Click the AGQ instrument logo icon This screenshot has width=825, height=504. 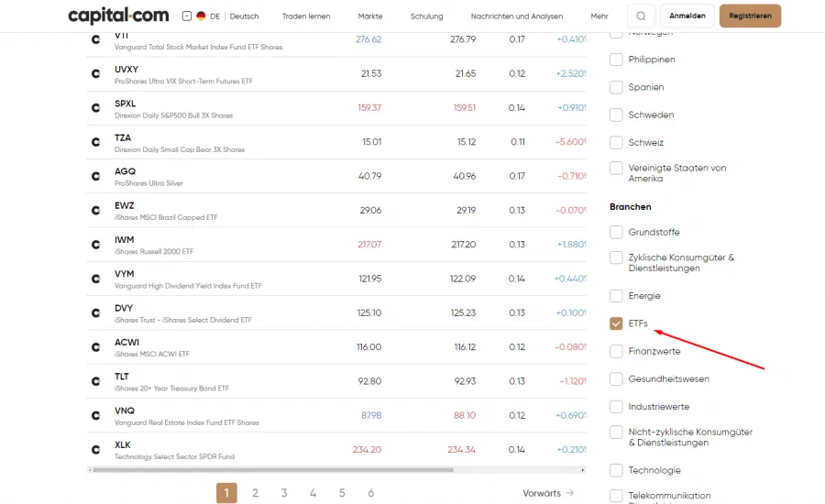click(x=95, y=176)
